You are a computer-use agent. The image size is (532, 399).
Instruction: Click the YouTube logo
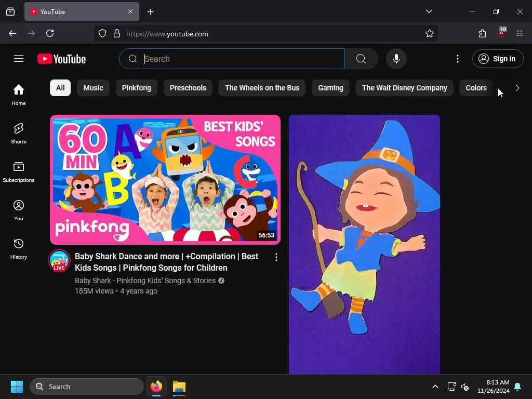(x=61, y=59)
